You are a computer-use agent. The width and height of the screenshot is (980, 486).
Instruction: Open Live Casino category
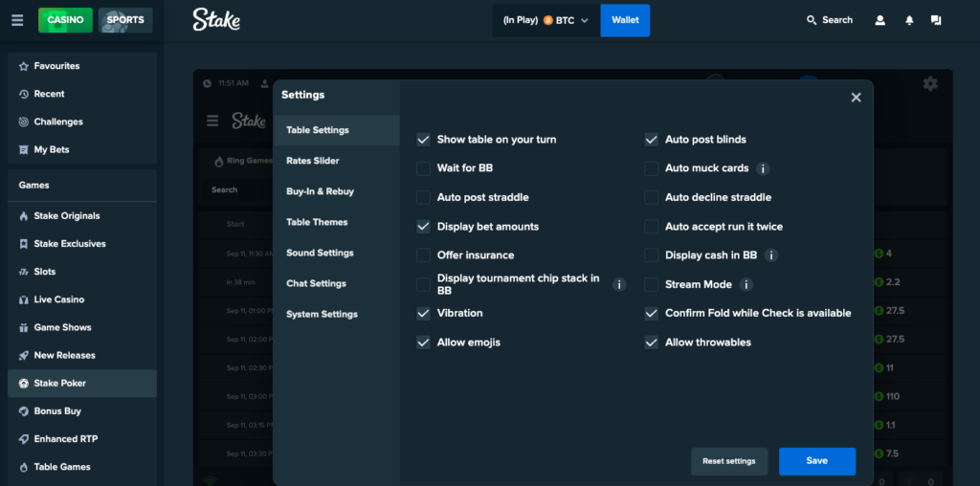point(82,299)
